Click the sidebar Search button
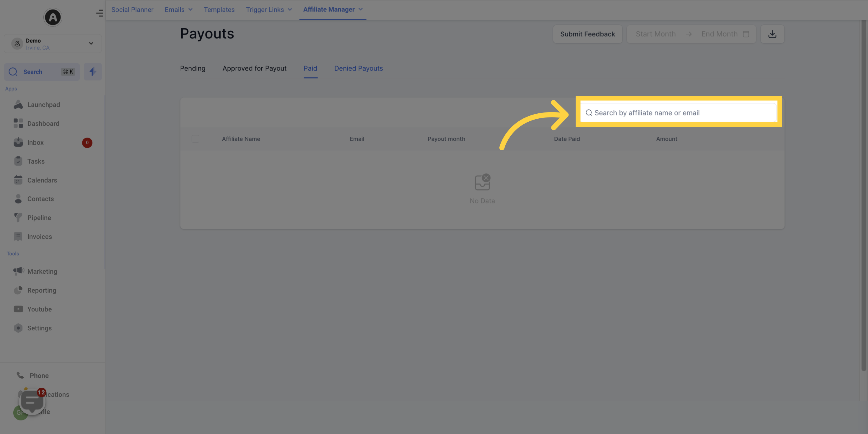Image resolution: width=868 pixels, height=434 pixels. point(42,72)
